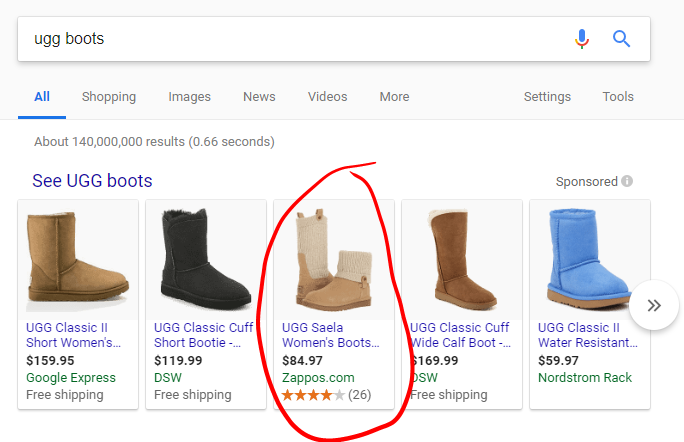Open the Settings menu
The width and height of the screenshot is (684, 442).
coord(547,97)
